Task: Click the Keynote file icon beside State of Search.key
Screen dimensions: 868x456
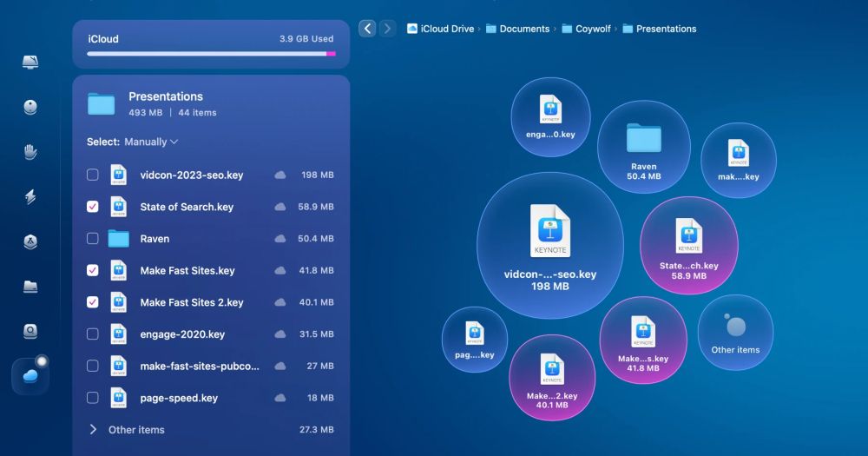Action: tap(118, 207)
